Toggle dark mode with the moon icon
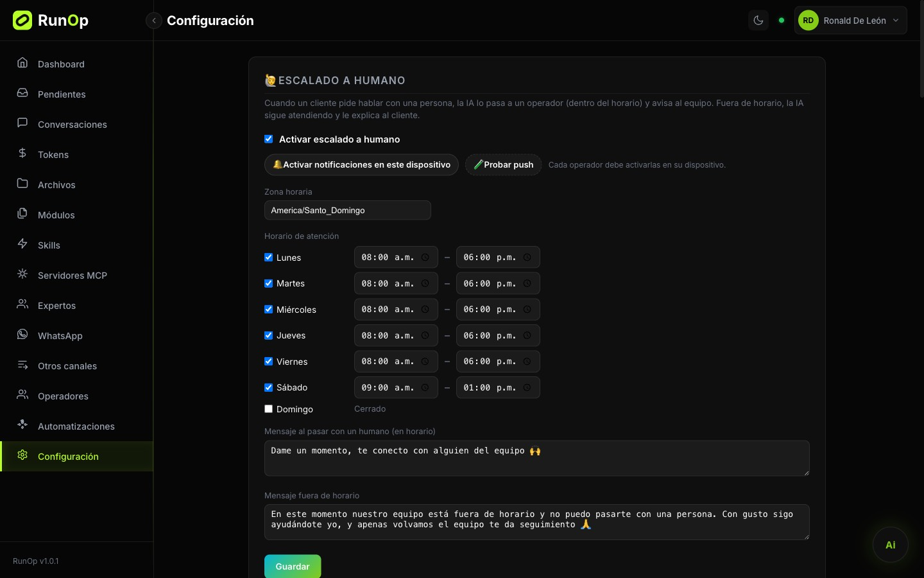Screen dimensions: 924x578 coord(758,21)
